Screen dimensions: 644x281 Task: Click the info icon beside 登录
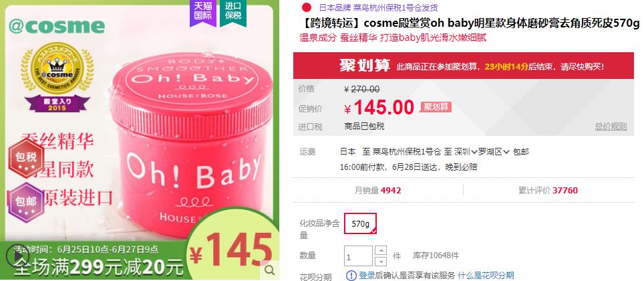351,275
